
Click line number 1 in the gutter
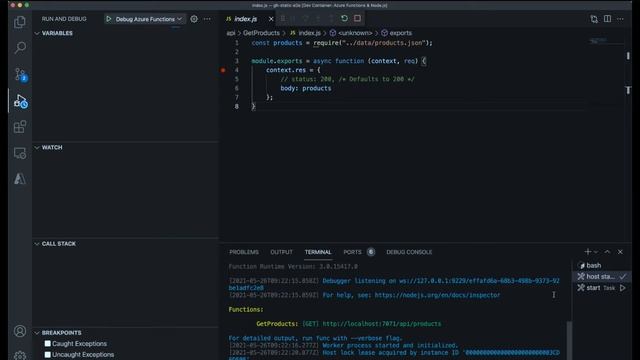(x=237, y=43)
